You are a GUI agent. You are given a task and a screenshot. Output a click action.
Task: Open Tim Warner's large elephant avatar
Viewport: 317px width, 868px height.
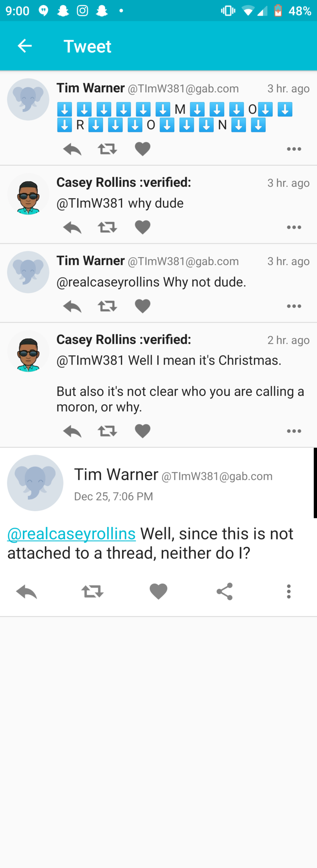(35, 483)
